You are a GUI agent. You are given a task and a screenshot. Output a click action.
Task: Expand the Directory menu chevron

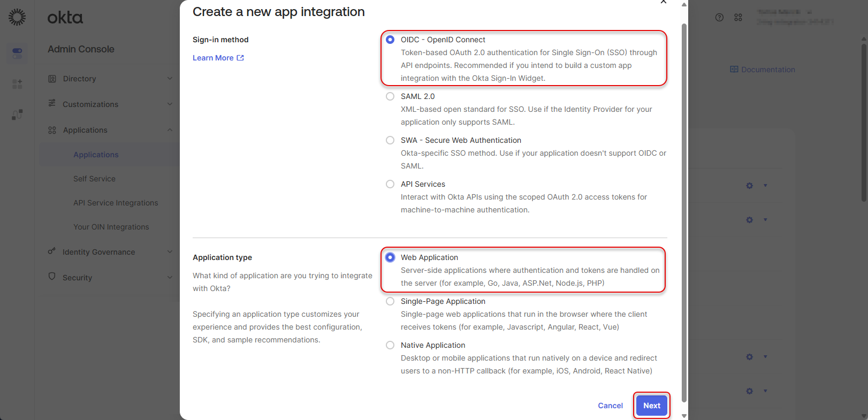pyautogui.click(x=170, y=79)
